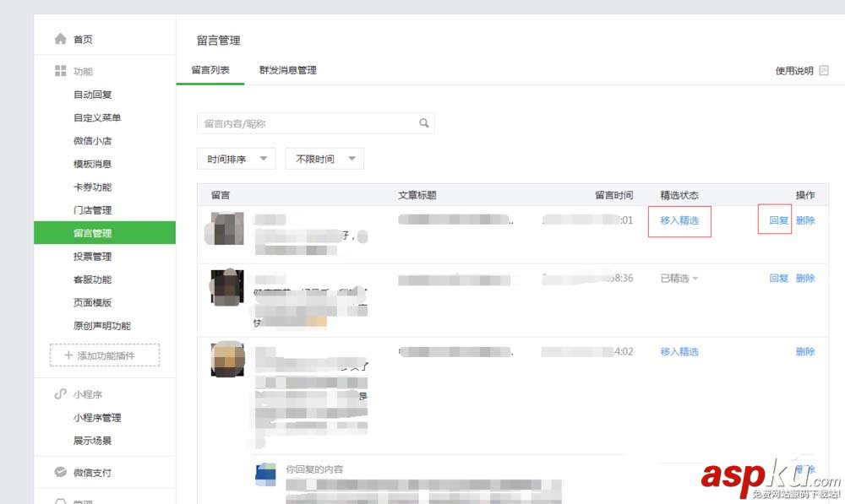Image resolution: width=845 pixels, height=504 pixels.
Task: Open the 不限时间 time filter dropdown
Action: coord(324,158)
